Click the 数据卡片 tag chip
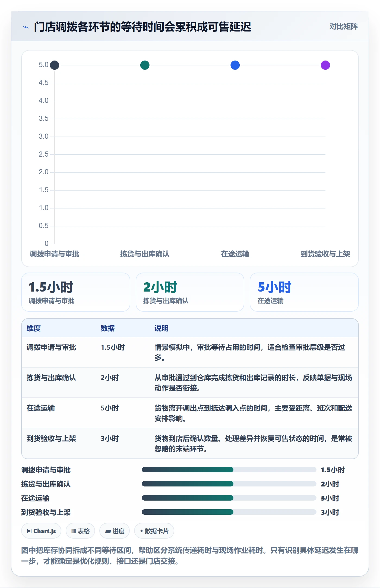This screenshot has height=588, width=380. [154, 531]
